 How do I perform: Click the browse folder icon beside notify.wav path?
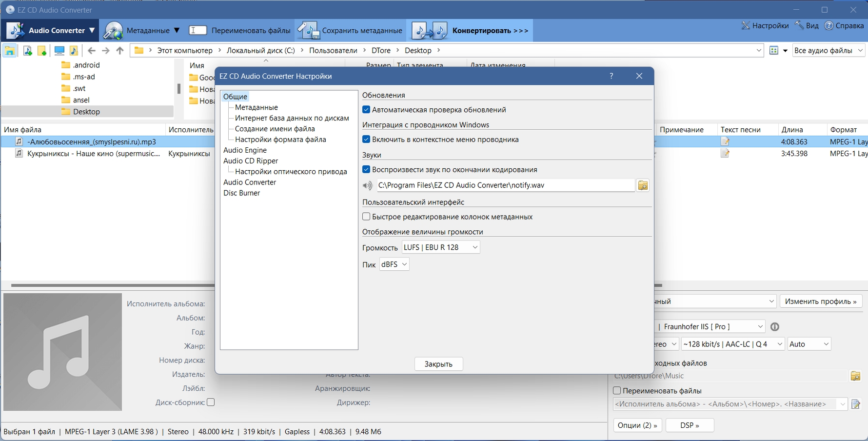[643, 185]
